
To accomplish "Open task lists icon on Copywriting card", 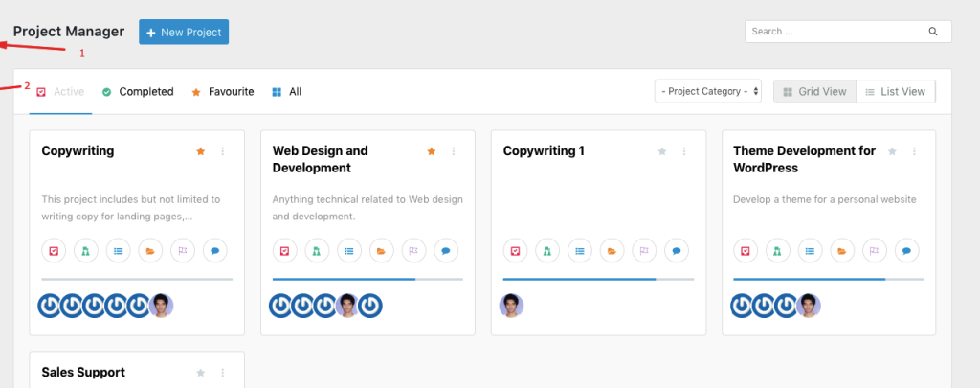I will click(118, 251).
